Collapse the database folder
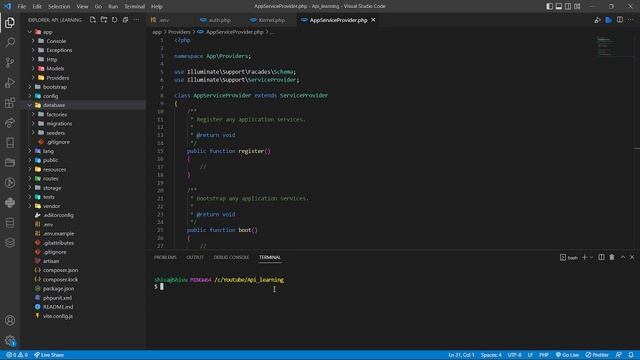This screenshot has height=360, width=640. (x=29, y=105)
